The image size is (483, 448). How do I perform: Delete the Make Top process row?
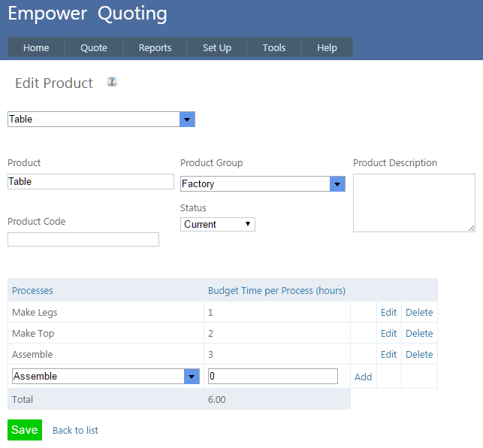tap(419, 333)
